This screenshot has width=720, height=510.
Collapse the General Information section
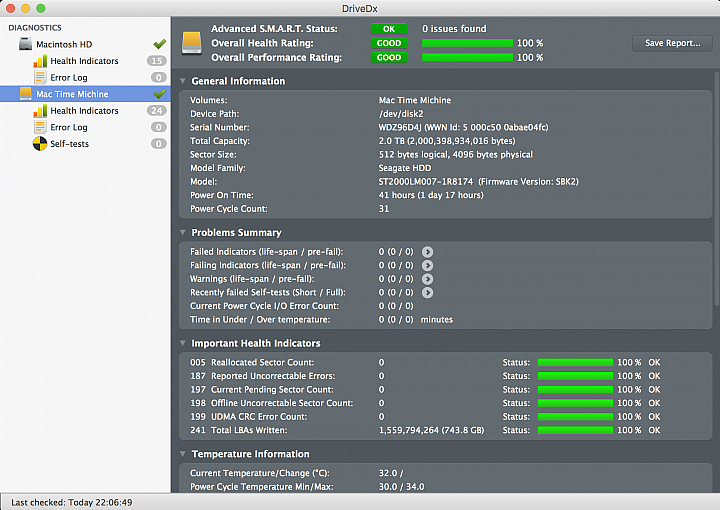[x=183, y=81]
